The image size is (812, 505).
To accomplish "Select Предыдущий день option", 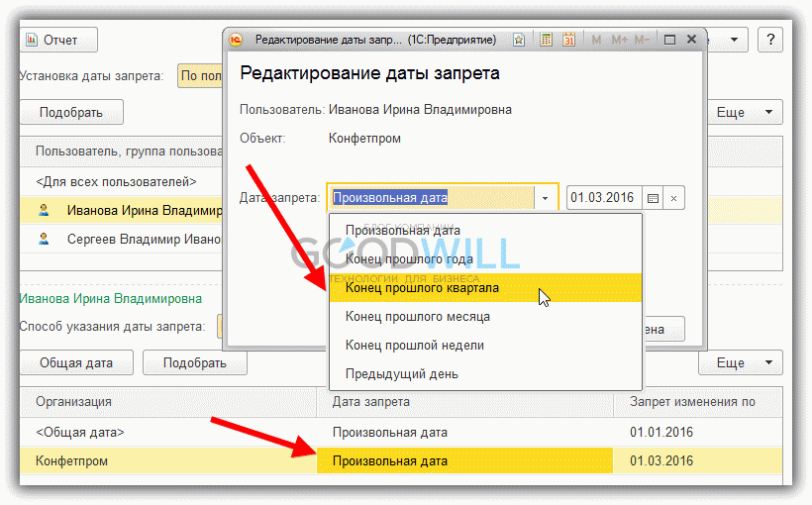I will (401, 374).
